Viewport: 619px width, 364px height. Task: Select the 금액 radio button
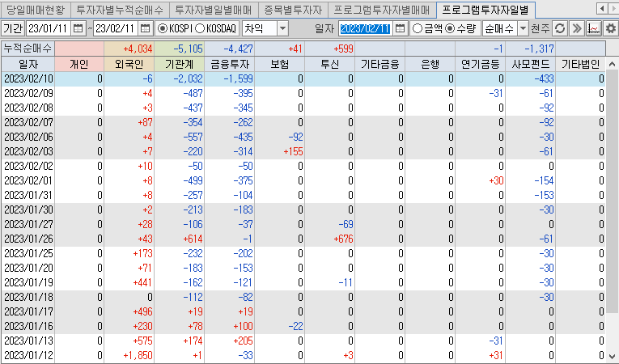tap(417, 28)
